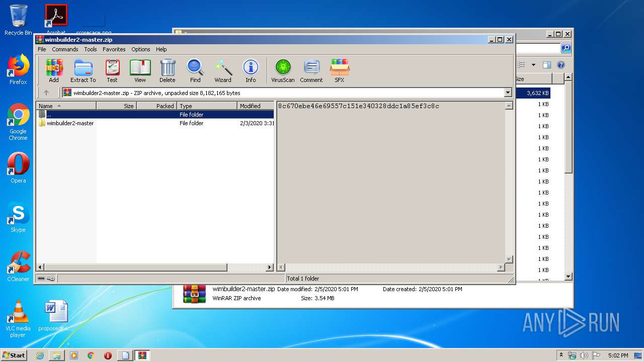Show hidden tray icons arrow
The width and height of the screenshot is (644, 362).
click(561, 355)
